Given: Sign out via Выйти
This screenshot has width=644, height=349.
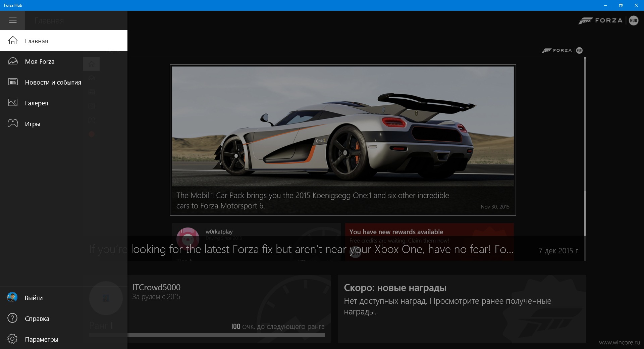Looking at the screenshot, I should click(64, 298).
